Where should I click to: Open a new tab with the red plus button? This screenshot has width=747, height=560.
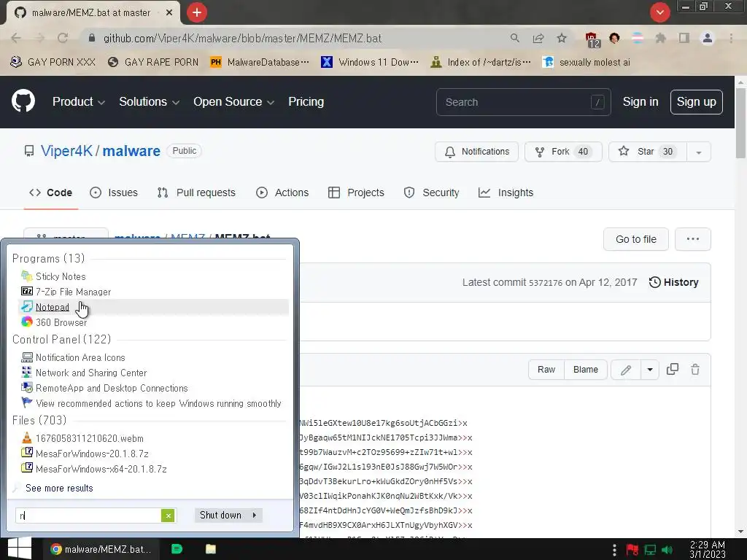(197, 12)
